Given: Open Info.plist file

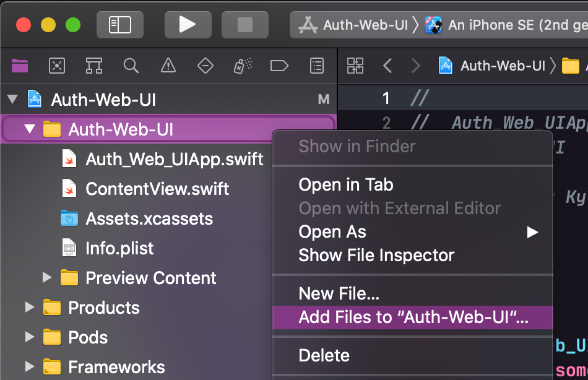Looking at the screenshot, I should tap(119, 248).
